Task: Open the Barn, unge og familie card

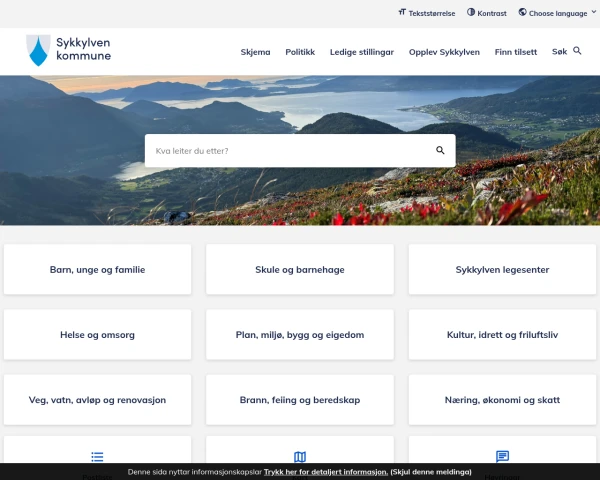Action: pyautogui.click(x=97, y=270)
